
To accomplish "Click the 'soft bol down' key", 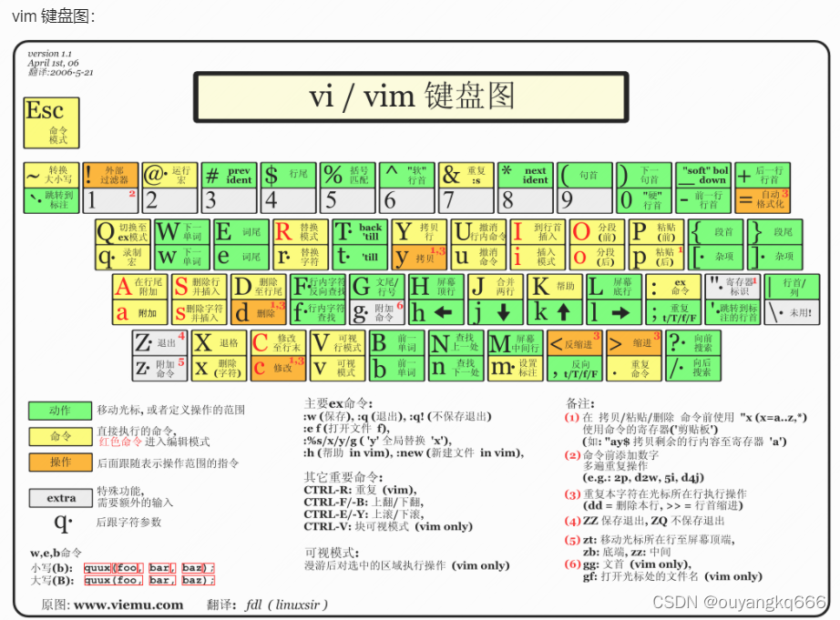I will tap(703, 175).
